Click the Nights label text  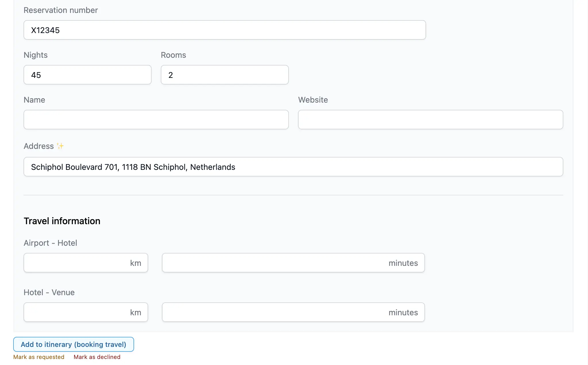(x=36, y=55)
